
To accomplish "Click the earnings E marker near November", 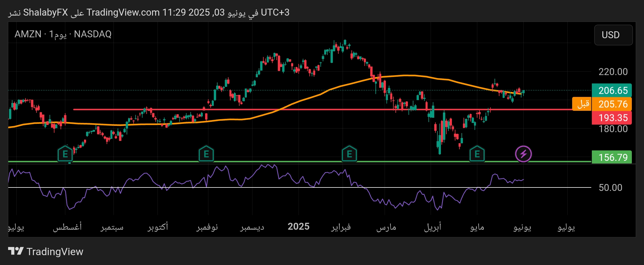I will (206, 154).
